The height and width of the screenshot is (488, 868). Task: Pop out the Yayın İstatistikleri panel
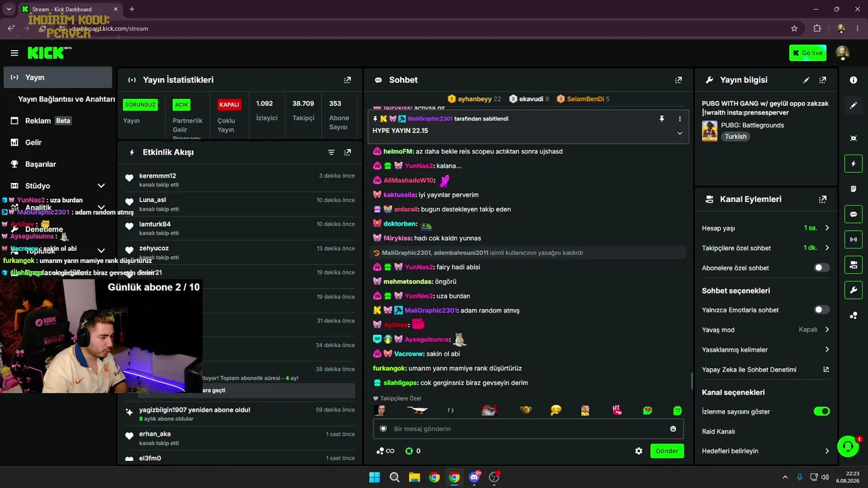coord(348,80)
